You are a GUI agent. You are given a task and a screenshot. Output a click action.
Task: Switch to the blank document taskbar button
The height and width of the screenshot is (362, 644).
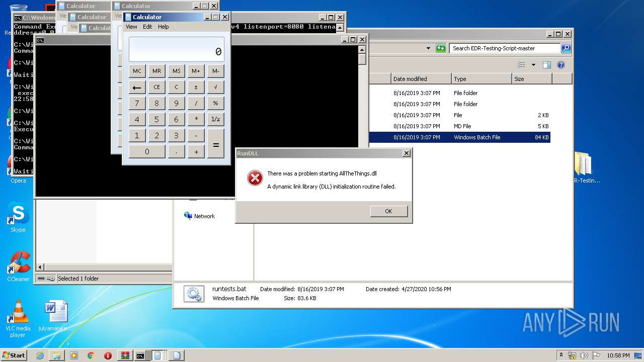[177, 355]
